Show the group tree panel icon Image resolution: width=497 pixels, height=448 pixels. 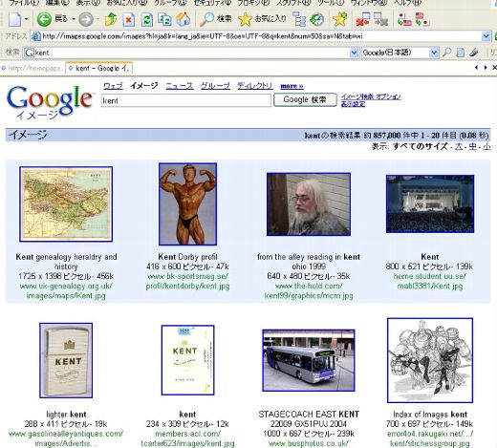pyautogui.click(x=299, y=19)
